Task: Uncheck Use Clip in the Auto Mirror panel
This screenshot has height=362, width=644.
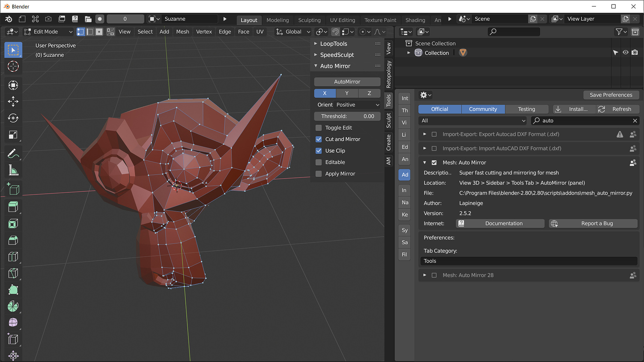Action: coord(319,151)
